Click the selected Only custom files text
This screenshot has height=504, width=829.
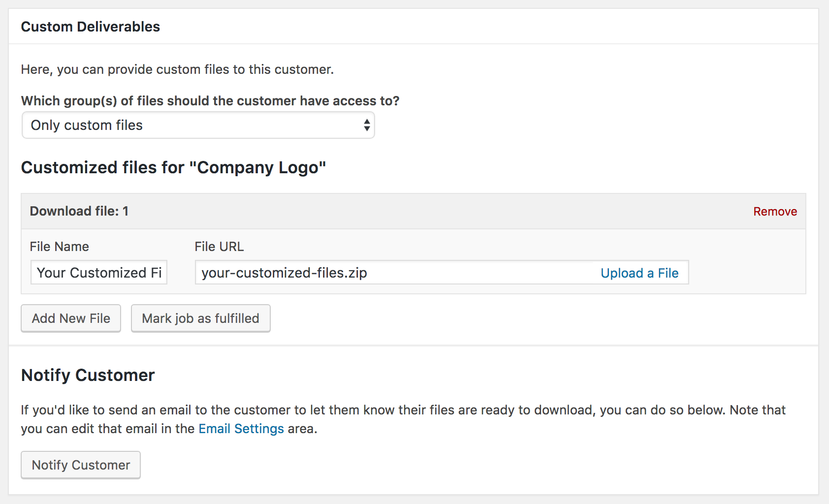coord(87,126)
